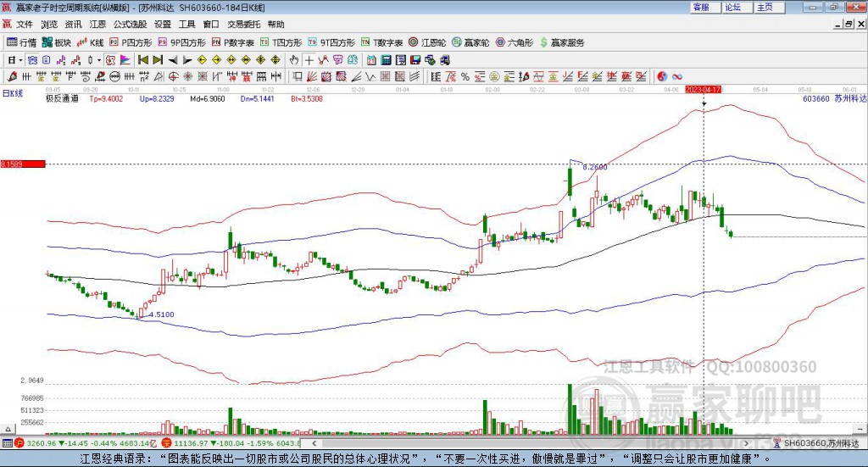
Task: Click the 8.1589 red price marker
Action: [x=23, y=164]
